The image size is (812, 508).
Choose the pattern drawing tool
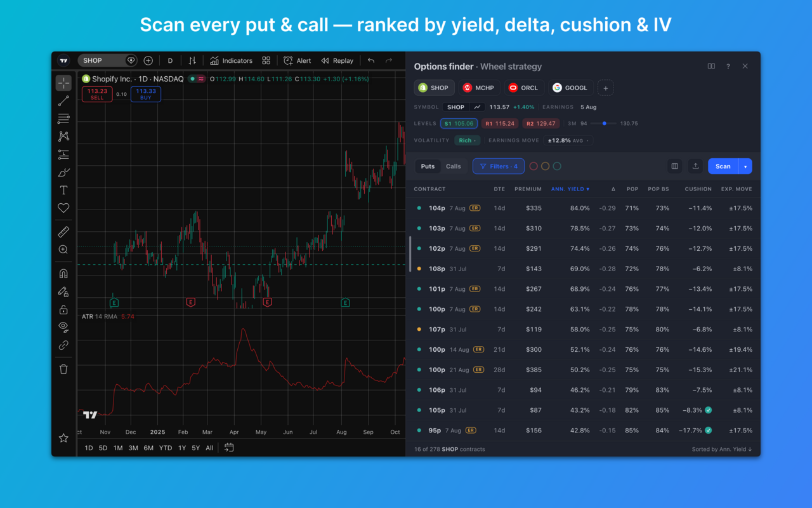(63, 137)
